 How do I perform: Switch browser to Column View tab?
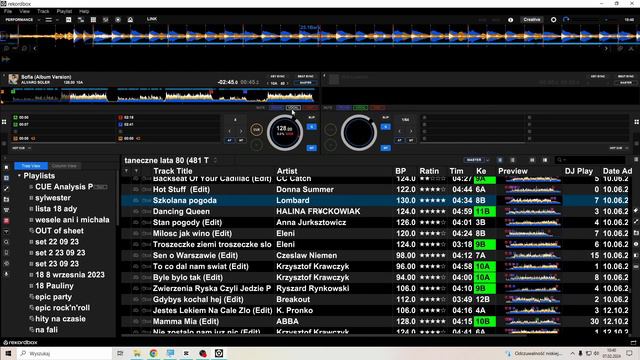point(64,166)
